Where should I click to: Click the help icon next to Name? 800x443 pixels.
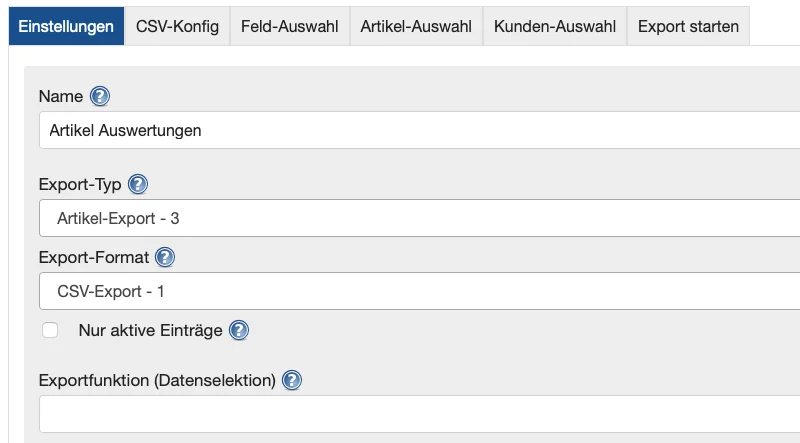tap(100, 96)
